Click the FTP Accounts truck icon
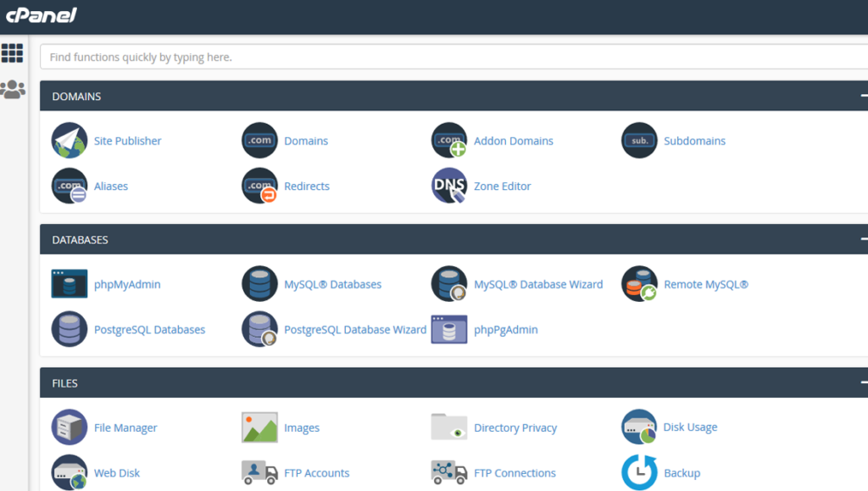The width and height of the screenshot is (868, 491). pyautogui.click(x=259, y=472)
